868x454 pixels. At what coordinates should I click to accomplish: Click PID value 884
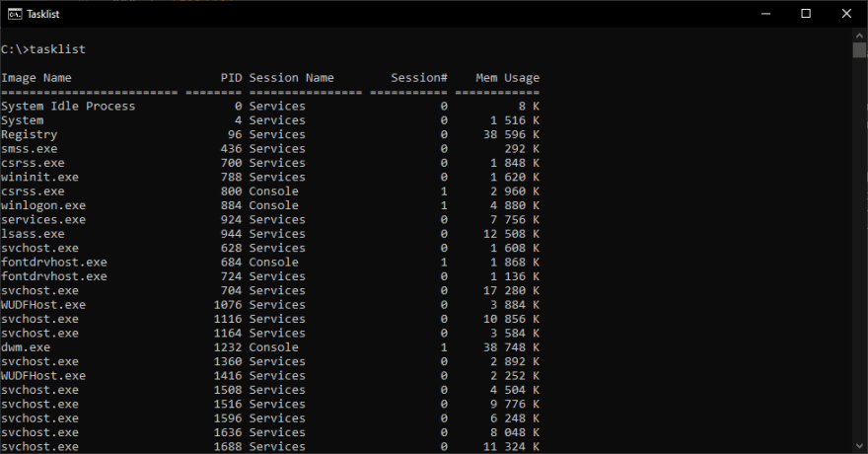[232, 205]
